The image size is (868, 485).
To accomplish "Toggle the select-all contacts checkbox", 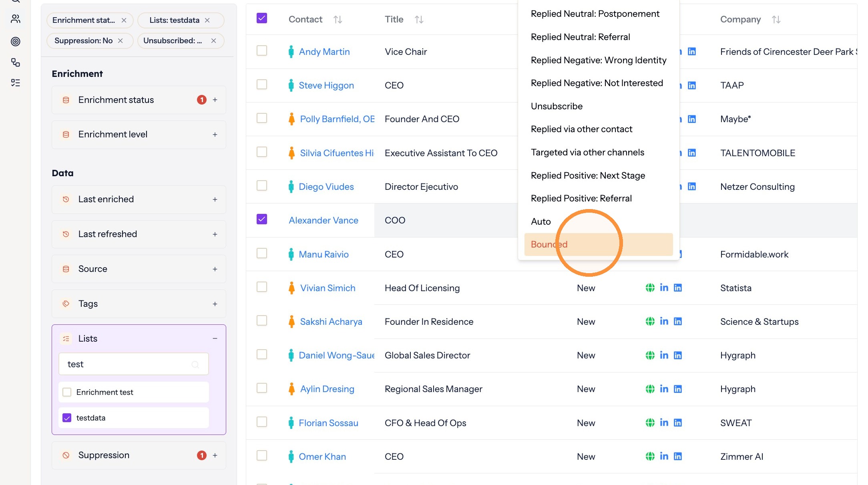I will click(x=262, y=18).
